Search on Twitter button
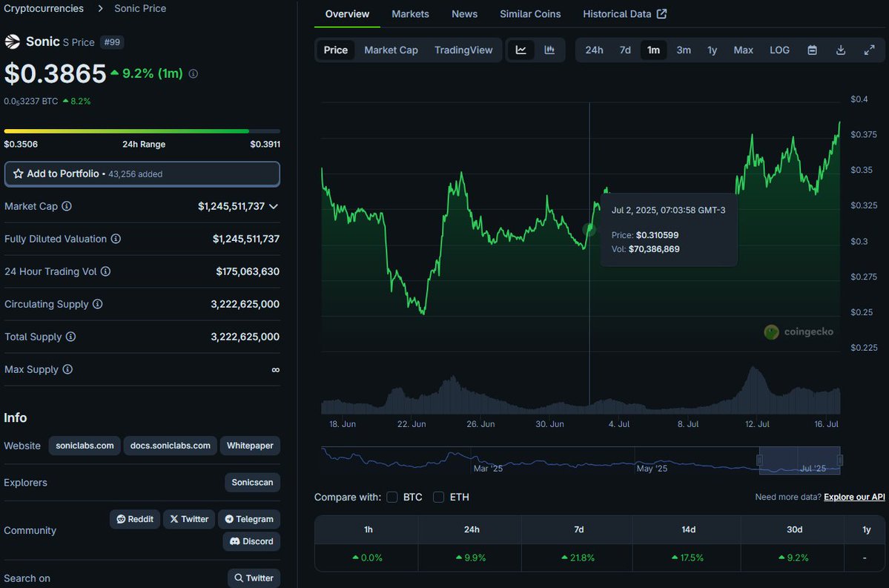 tap(254, 578)
